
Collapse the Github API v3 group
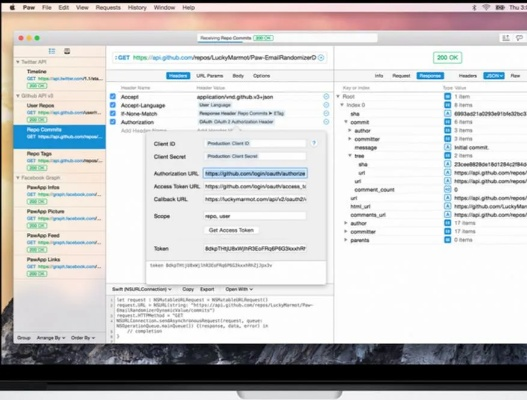(x=18, y=96)
